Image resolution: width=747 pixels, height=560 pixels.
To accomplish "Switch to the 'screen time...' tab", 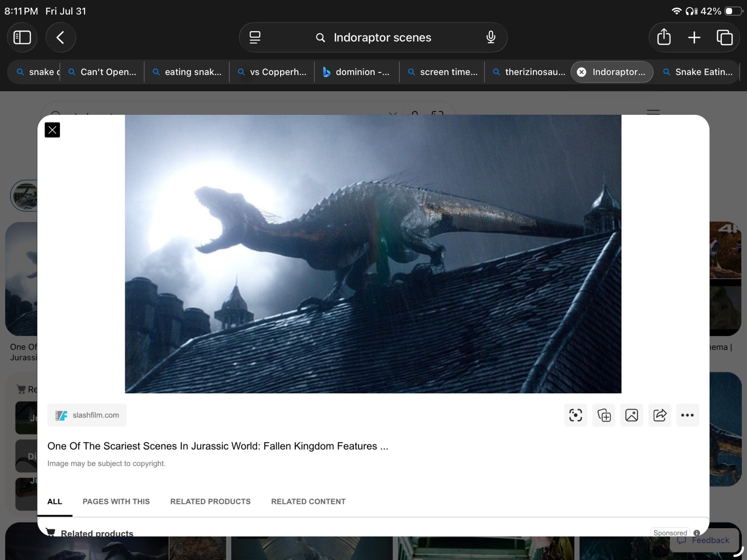I will click(x=442, y=72).
